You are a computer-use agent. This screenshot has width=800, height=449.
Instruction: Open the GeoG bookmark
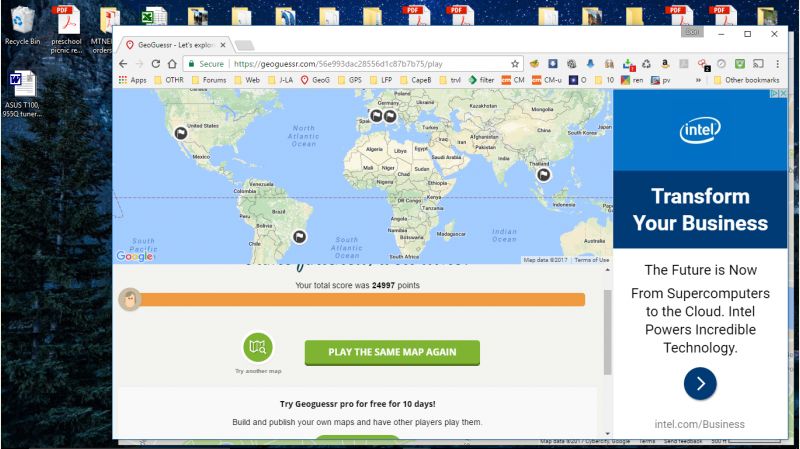[x=315, y=80]
